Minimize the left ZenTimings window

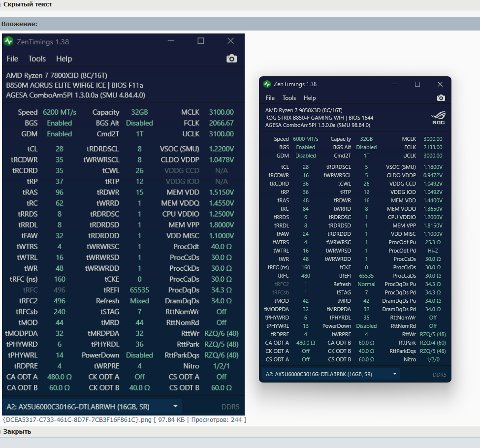click(171, 41)
